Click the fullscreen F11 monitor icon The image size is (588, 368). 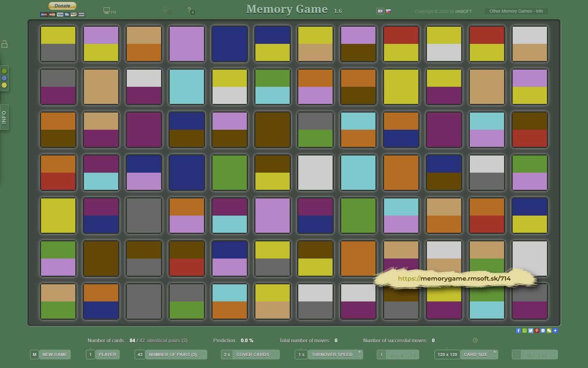pos(107,11)
